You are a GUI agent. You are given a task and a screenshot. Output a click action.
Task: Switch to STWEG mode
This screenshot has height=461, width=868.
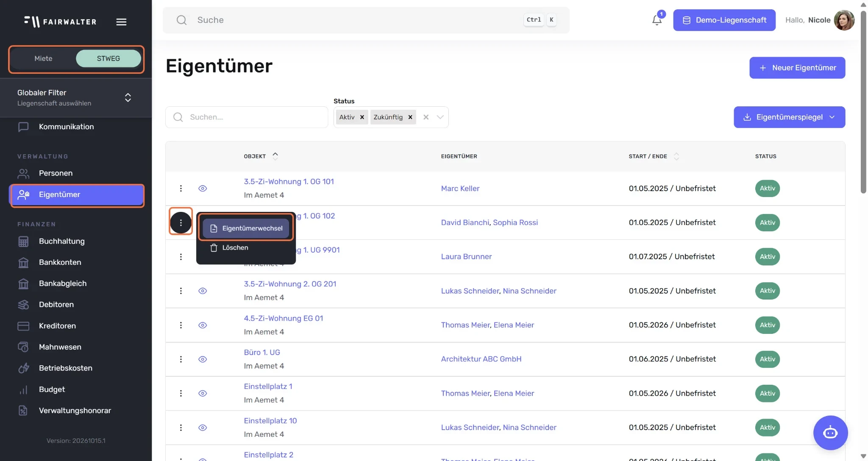pyautogui.click(x=108, y=58)
